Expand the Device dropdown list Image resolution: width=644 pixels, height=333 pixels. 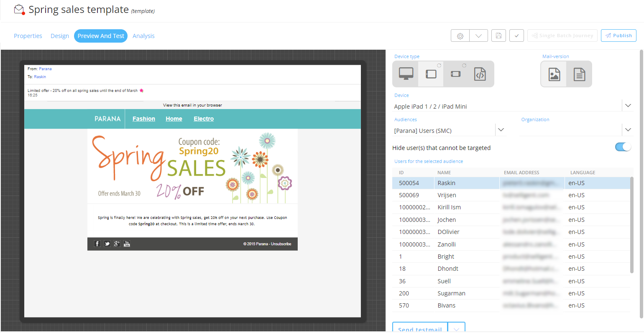pos(628,106)
